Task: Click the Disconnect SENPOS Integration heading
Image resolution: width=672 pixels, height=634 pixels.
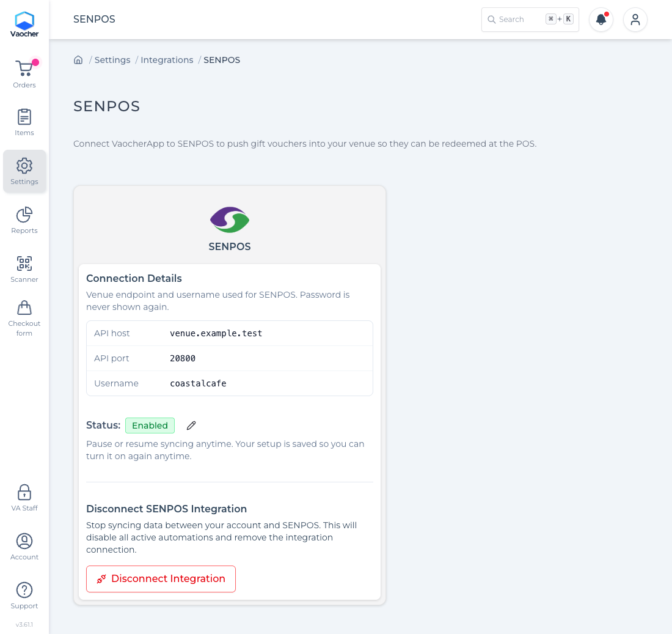Action: pos(166,509)
